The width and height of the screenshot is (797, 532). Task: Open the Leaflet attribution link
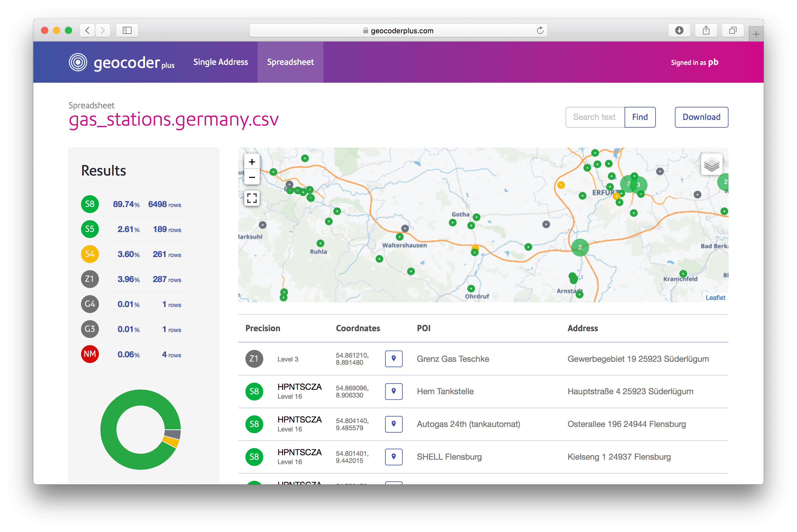pyautogui.click(x=715, y=298)
